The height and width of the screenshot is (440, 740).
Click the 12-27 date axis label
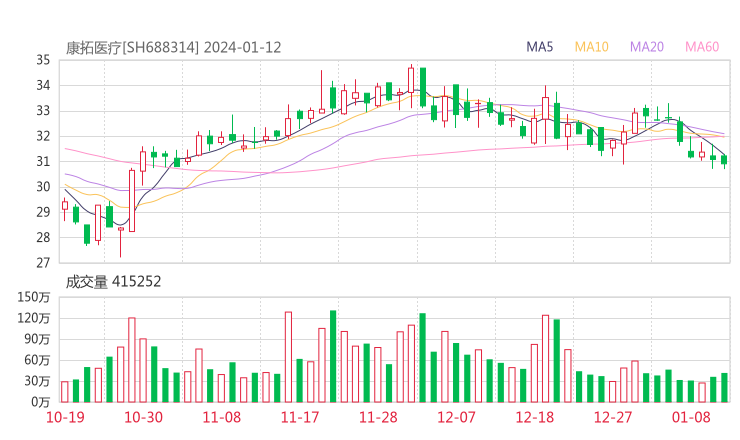pyautogui.click(x=613, y=417)
